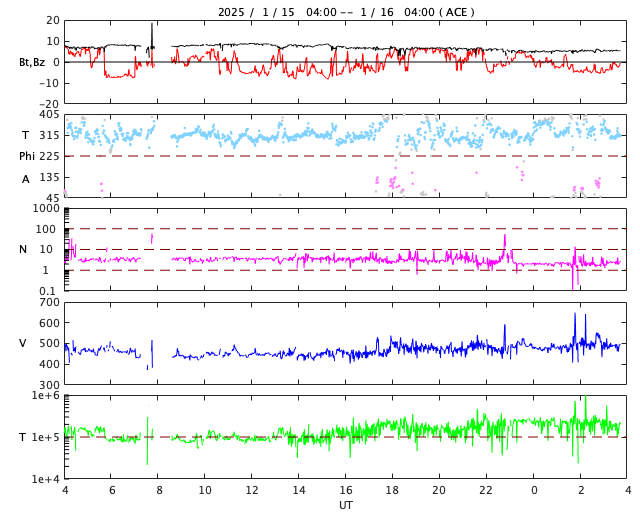Select the 0 tick on the UT axis
This screenshot has height=512, width=640.
[x=534, y=491]
